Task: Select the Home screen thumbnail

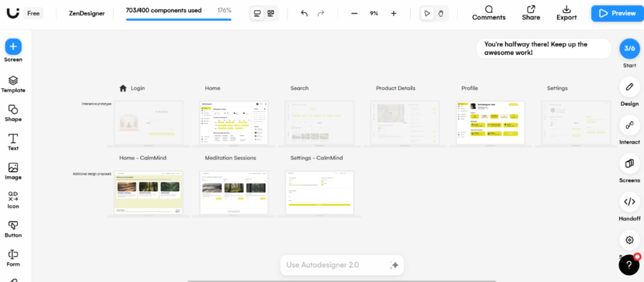Action: [x=234, y=124]
